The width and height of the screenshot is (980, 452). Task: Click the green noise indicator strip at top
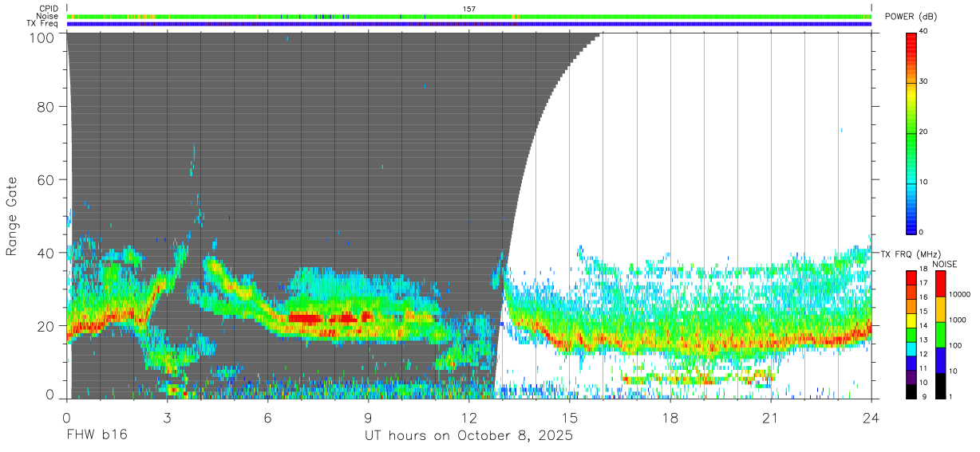[469, 16]
